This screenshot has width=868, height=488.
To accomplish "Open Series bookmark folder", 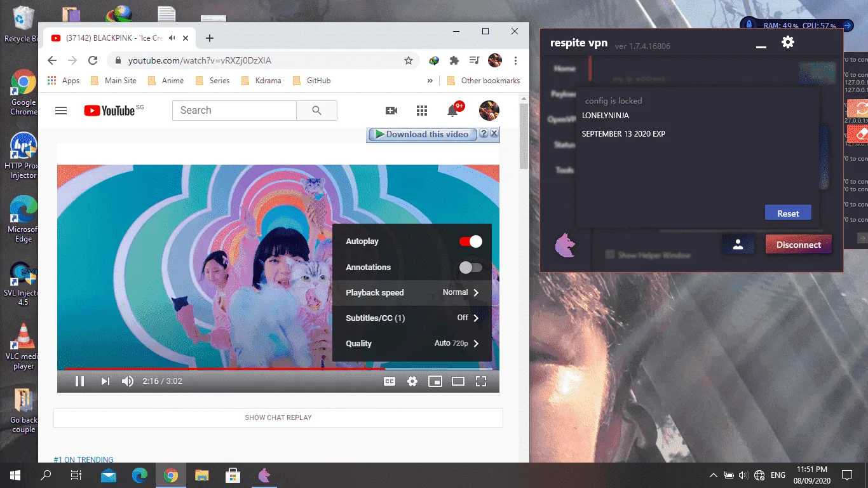I will point(212,81).
